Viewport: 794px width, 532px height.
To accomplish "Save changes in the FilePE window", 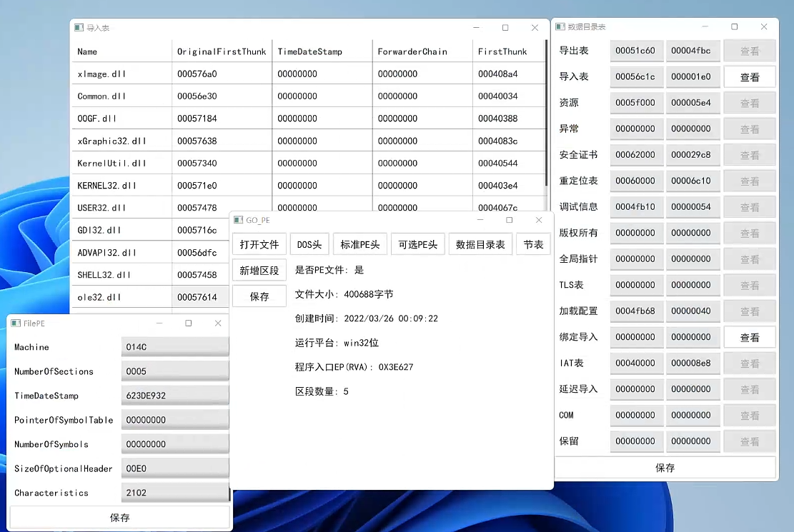I will [119, 517].
